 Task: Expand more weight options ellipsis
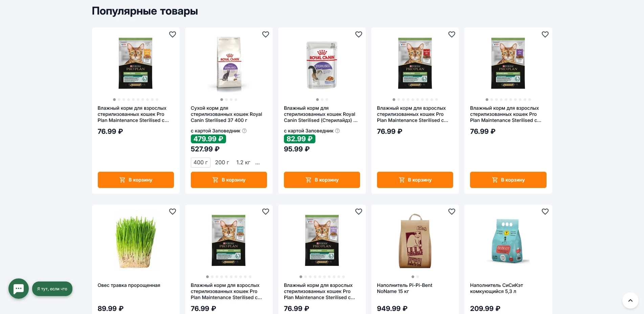(258, 163)
